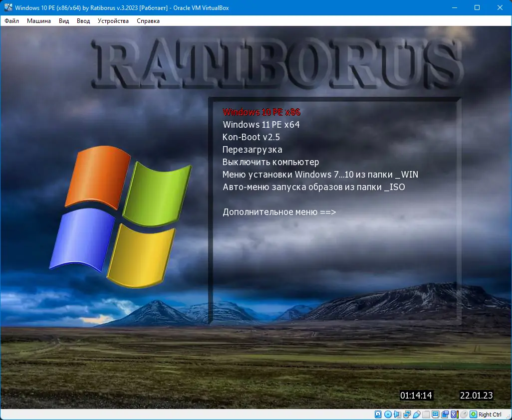This screenshot has width=512, height=420.
Task: Select the Перезагрузка option
Action: coord(253,150)
